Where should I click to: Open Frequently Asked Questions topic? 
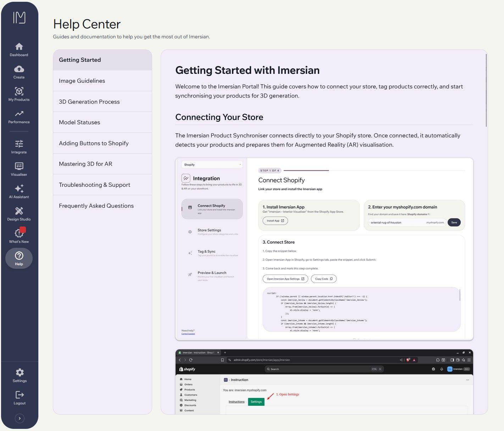pyautogui.click(x=103, y=206)
